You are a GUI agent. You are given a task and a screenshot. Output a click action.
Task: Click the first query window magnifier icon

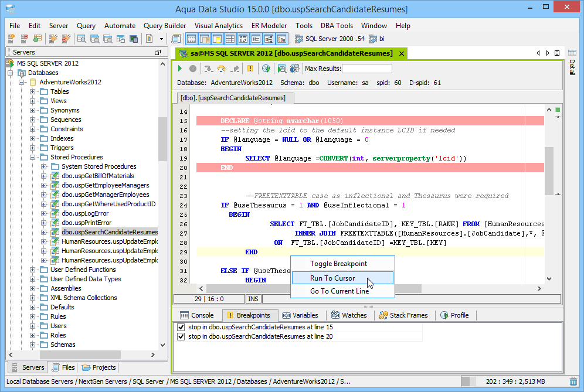coord(82,39)
